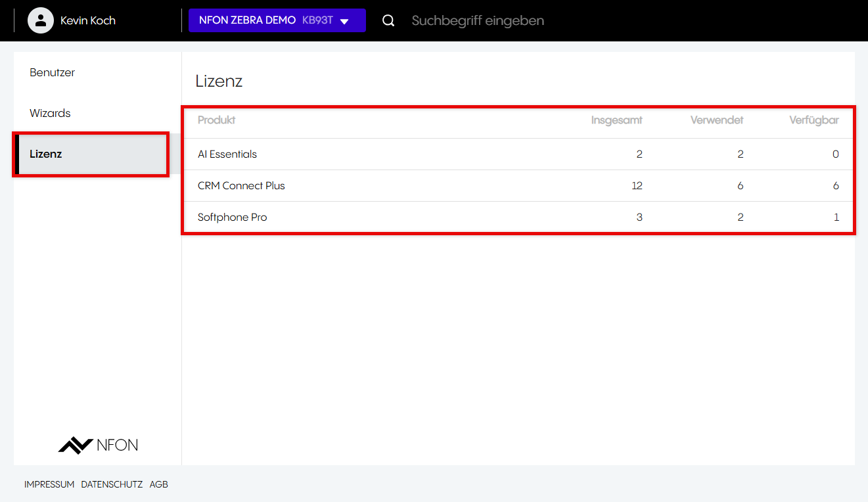Click the Kevin Koch user name
868x502 pixels.
(x=88, y=20)
